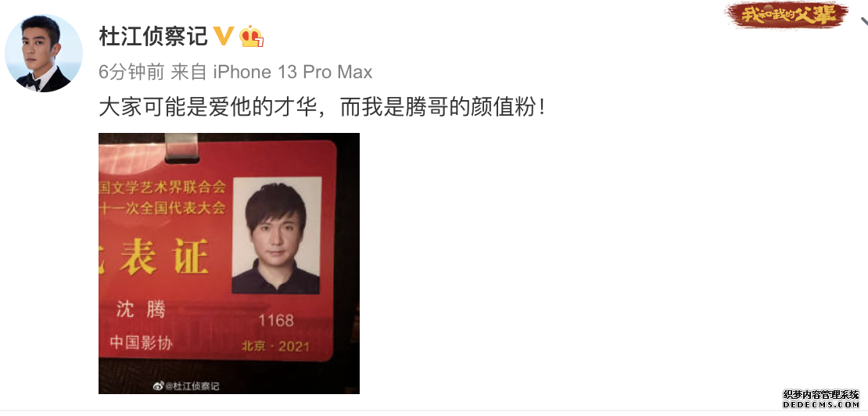Click the orange V verified badge
Screen dimensions: 868x416
click(x=224, y=37)
